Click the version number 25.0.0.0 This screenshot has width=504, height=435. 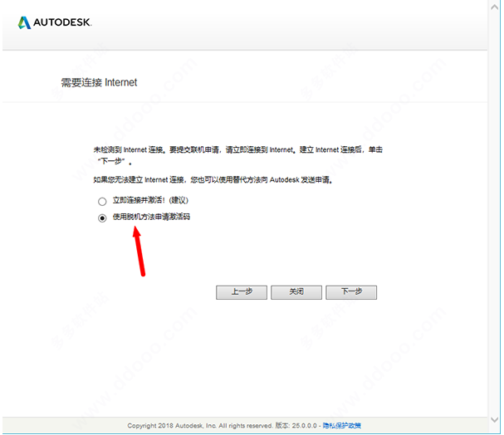(304, 425)
